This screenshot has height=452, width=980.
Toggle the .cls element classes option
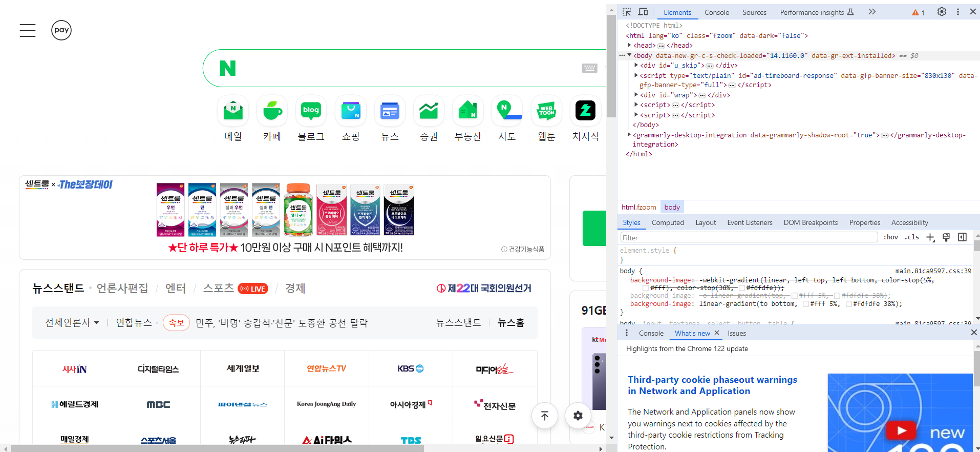[911, 237]
